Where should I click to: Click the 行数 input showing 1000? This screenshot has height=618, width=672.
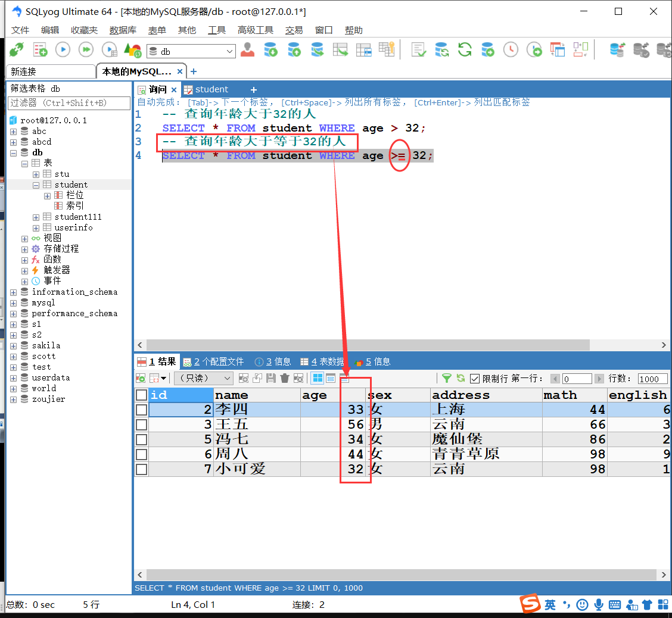pyautogui.click(x=652, y=379)
